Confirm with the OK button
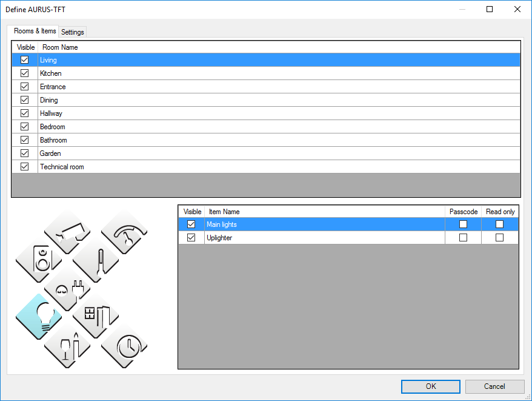Viewport: 532px width, 401px height. point(430,386)
